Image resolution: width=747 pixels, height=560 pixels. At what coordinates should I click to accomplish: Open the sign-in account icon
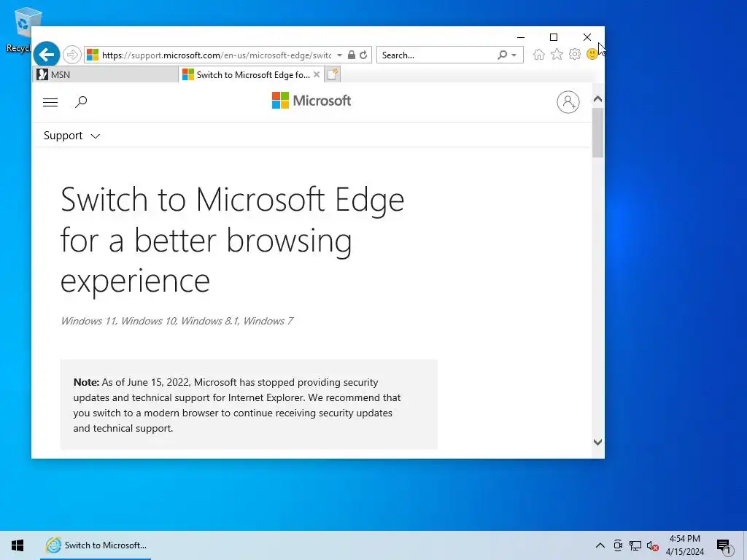(x=568, y=102)
